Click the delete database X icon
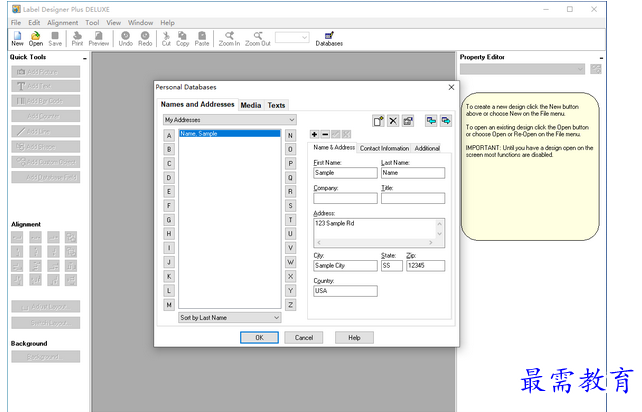 (x=393, y=121)
